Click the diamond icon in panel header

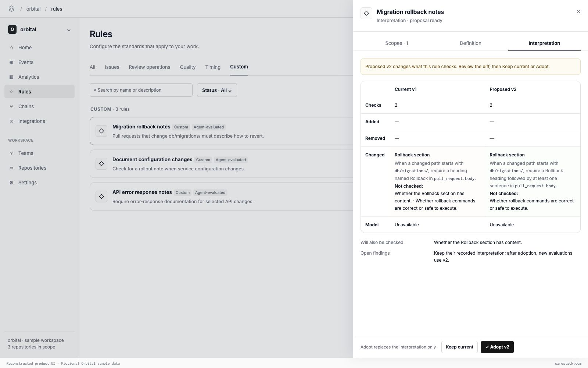coord(366,13)
